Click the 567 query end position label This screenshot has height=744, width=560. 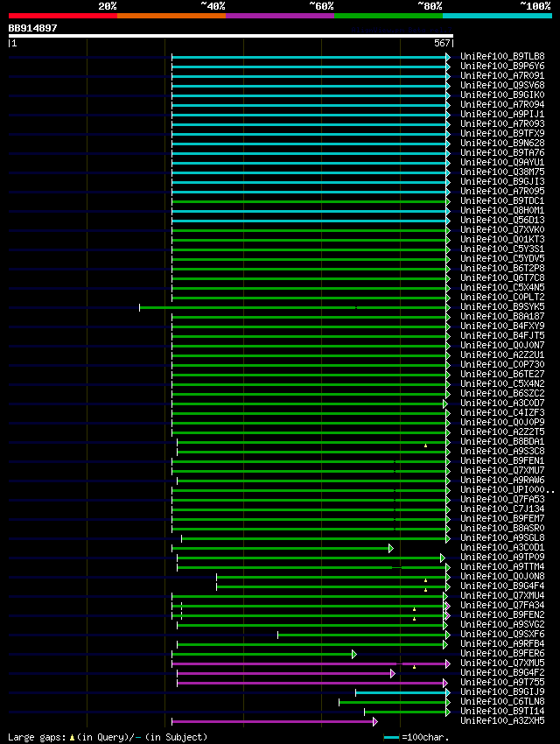[x=442, y=43]
